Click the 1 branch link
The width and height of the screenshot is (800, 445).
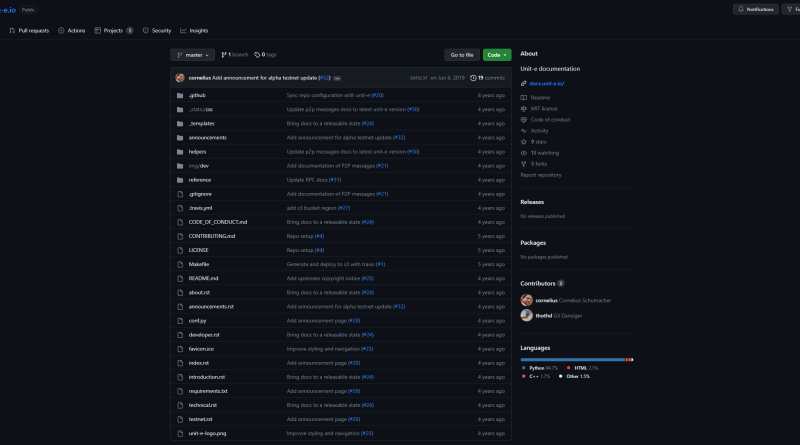tap(235, 55)
